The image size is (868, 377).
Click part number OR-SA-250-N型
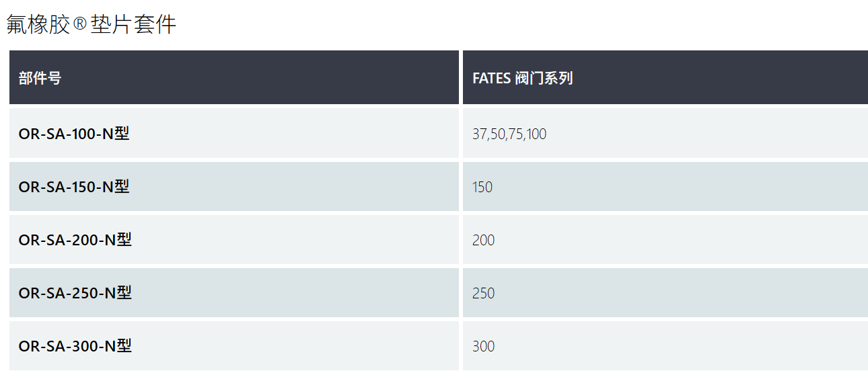coord(75,292)
